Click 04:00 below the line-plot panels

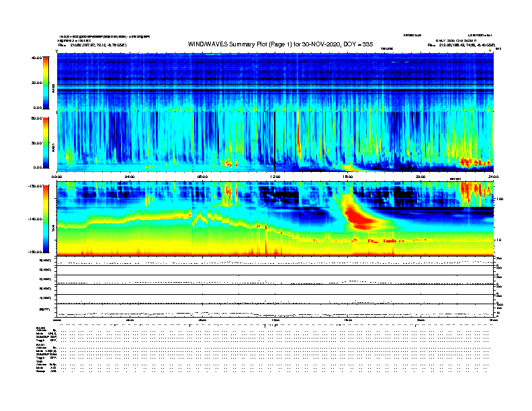[x=130, y=320]
